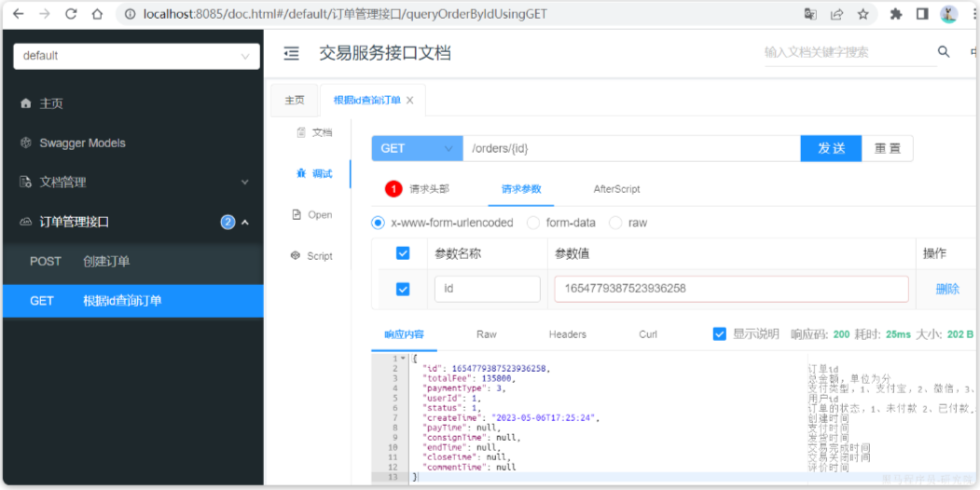Select the raw radio button
This screenshot has width=980, height=490.
pos(615,223)
